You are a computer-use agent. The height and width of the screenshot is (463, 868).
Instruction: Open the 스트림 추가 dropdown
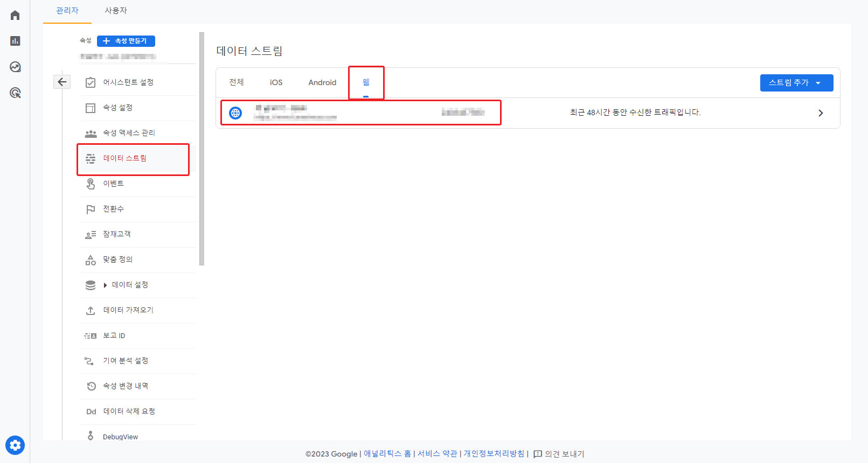[x=796, y=83]
